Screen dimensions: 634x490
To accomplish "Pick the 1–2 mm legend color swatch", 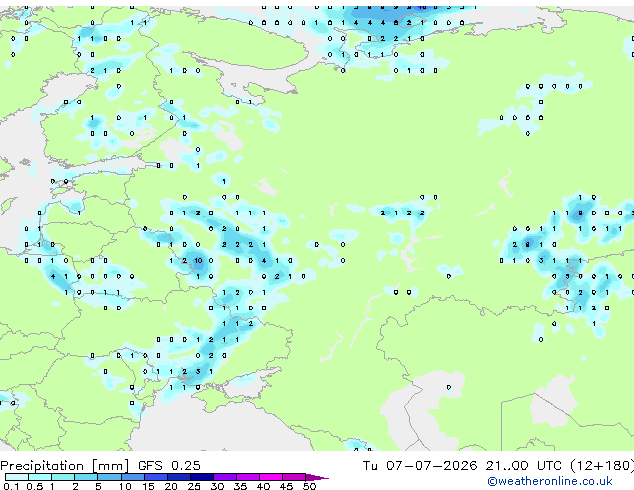I will point(63,477).
